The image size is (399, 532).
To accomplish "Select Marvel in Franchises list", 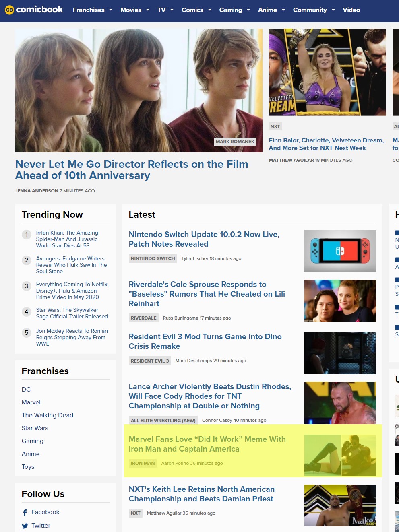I will pos(31,402).
